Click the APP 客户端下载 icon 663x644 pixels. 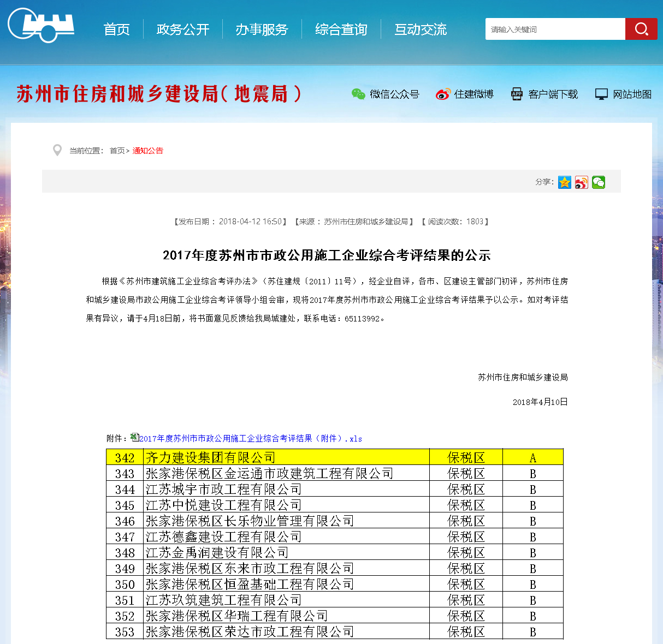pos(517,94)
